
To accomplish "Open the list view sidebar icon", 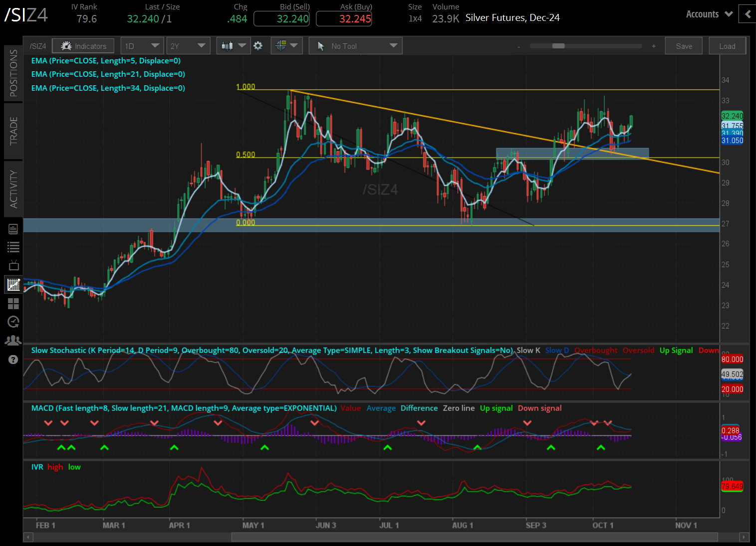I will pyautogui.click(x=13, y=247).
